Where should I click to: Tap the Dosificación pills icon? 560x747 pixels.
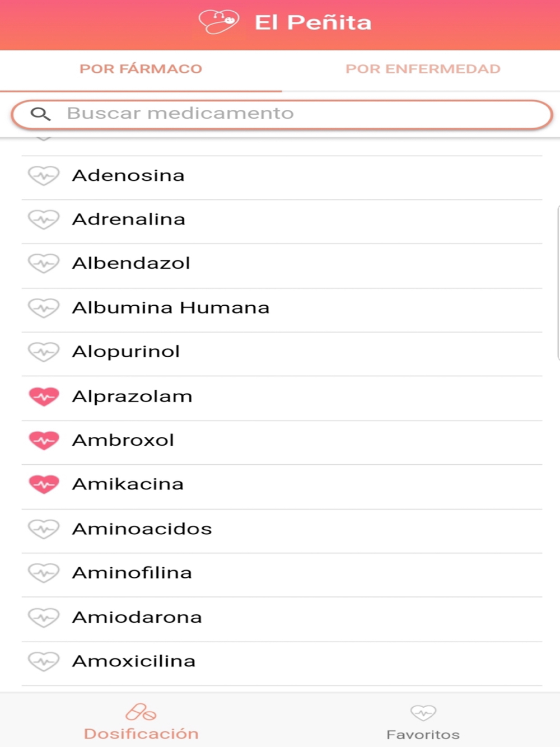tap(141, 712)
